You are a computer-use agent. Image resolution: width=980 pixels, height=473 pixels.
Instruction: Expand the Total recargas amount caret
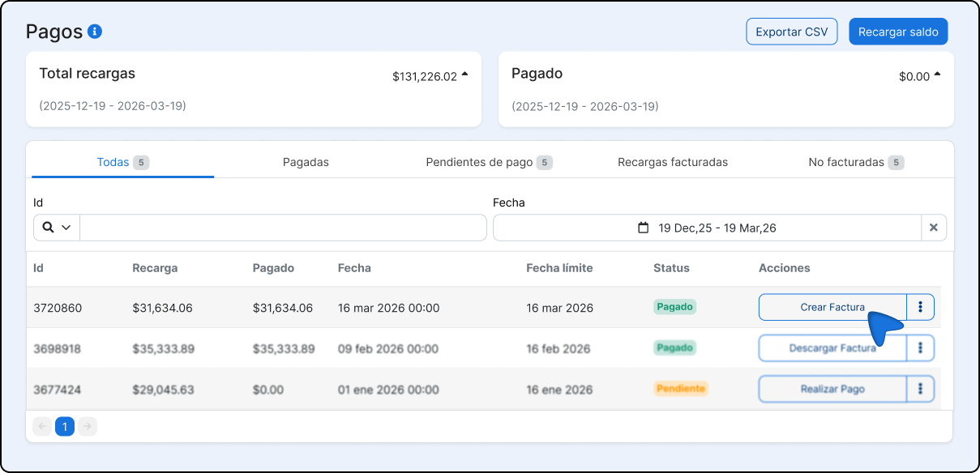[464, 75]
